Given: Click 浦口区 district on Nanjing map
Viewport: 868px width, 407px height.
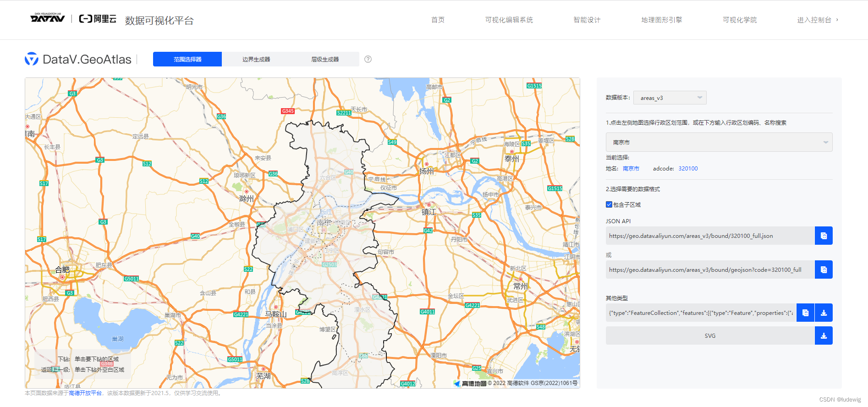Looking at the screenshot, I should click(296, 229).
